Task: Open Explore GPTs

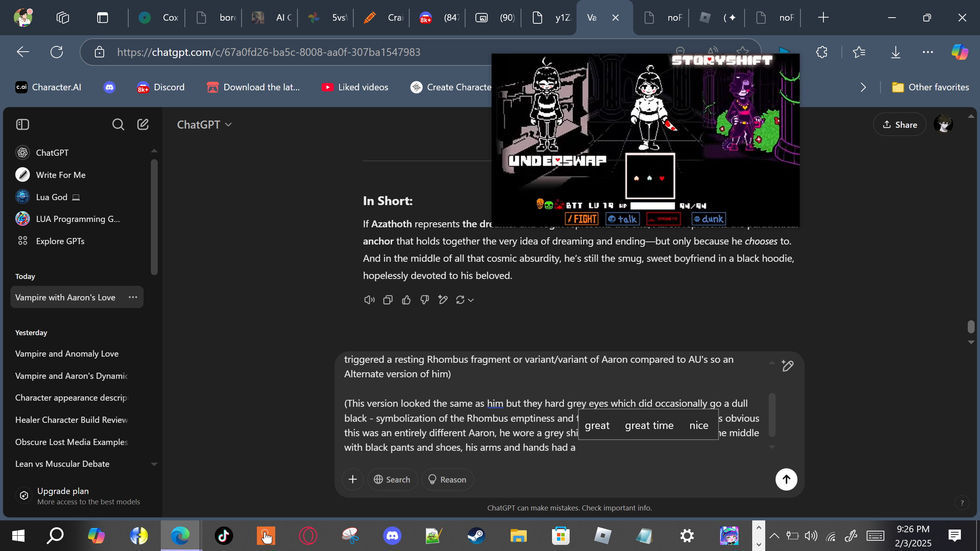Action: click(77, 241)
